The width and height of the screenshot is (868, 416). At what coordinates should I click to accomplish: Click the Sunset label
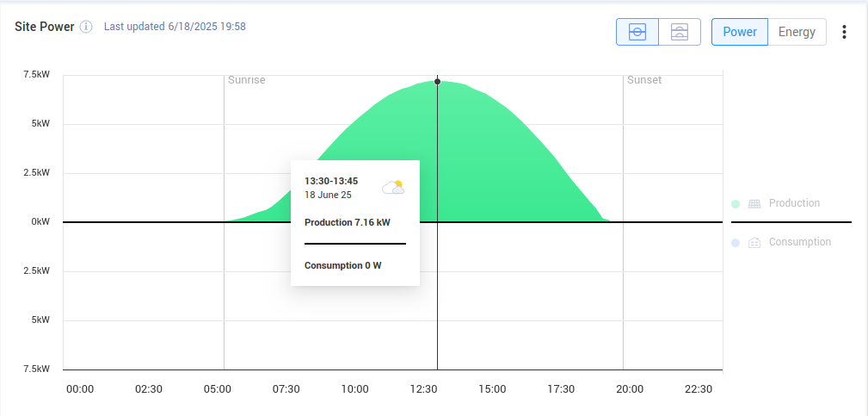(x=644, y=80)
